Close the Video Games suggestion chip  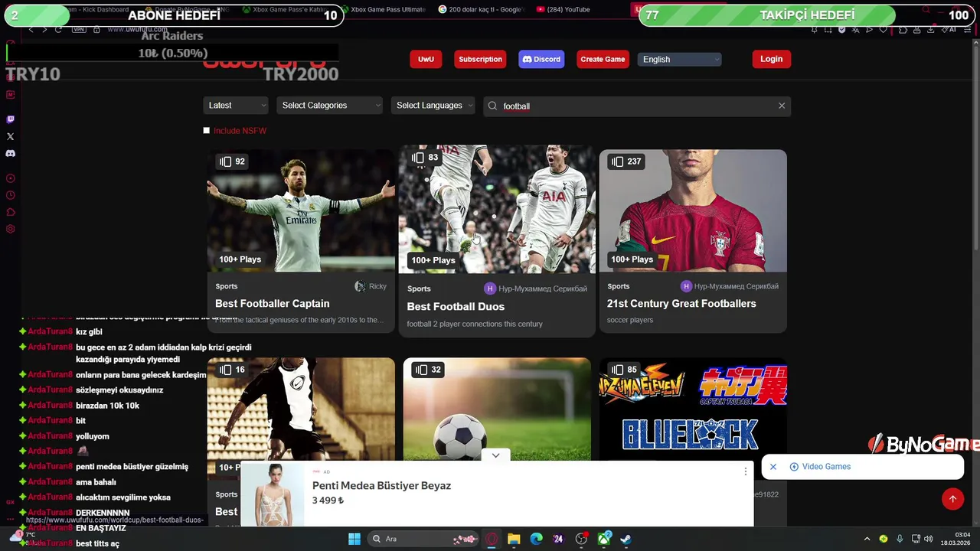(773, 467)
